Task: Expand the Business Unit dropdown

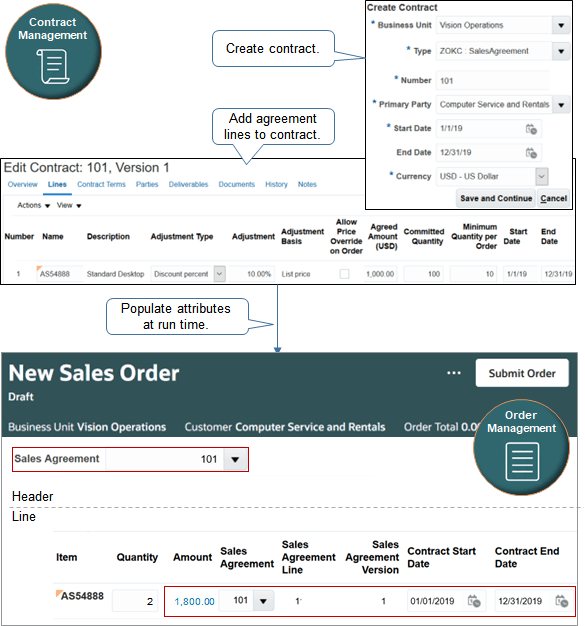Action: coord(561,25)
